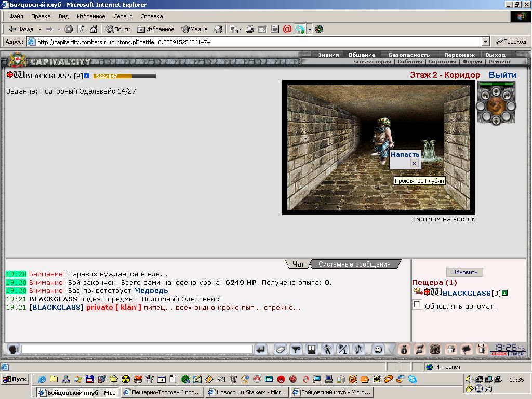
Task: Switch to TIMER mode
Action: pyautogui.click(x=517, y=354)
